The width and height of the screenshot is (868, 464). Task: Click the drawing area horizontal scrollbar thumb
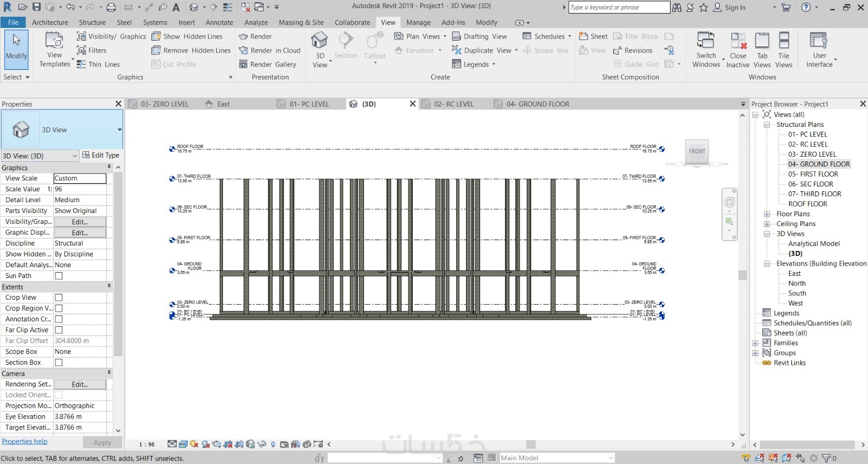click(x=531, y=444)
